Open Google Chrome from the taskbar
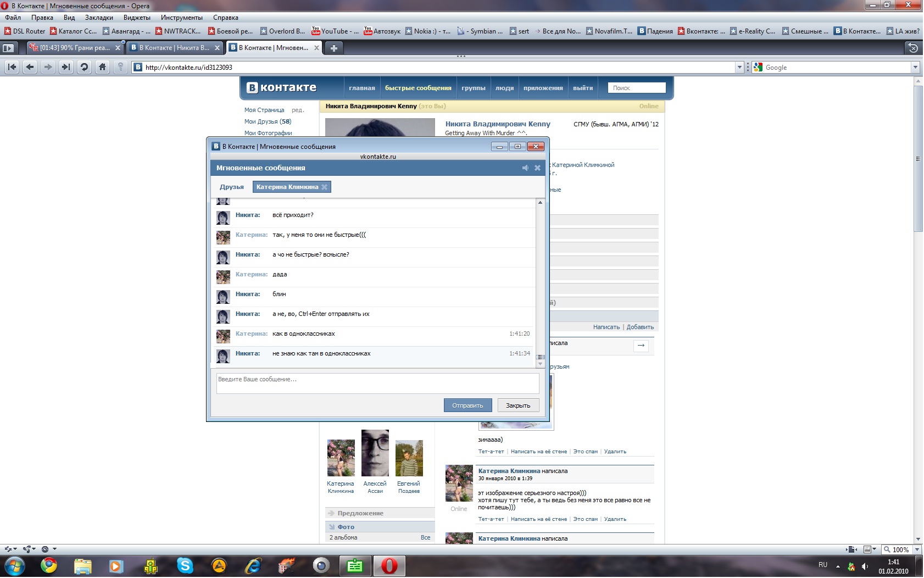 pyautogui.click(x=49, y=565)
